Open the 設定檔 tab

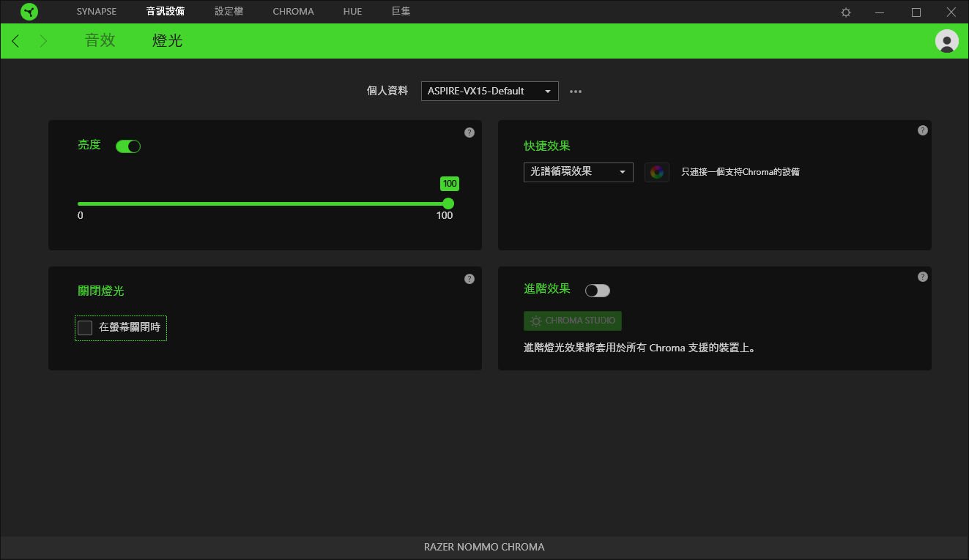coord(229,12)
